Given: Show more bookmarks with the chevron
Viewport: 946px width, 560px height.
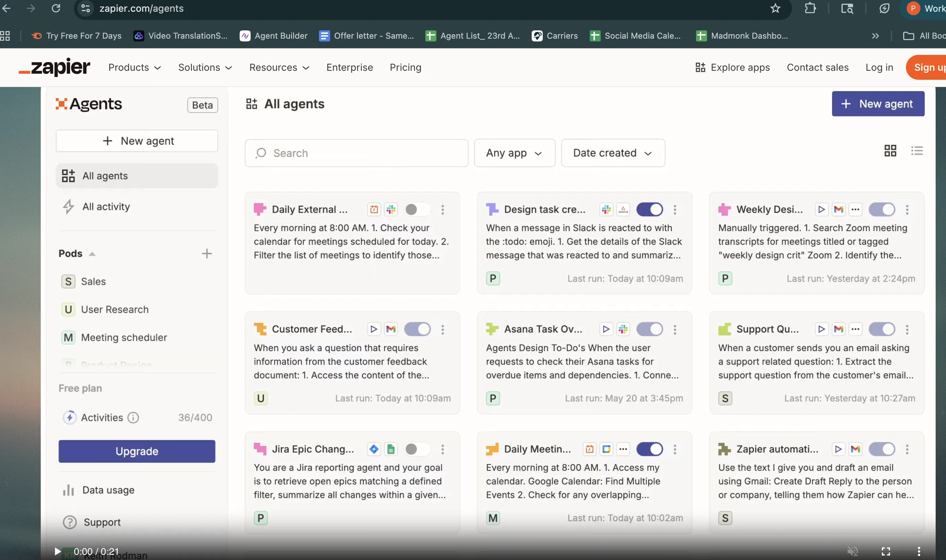Looking at the screenshot, I should tap(876, 36).
